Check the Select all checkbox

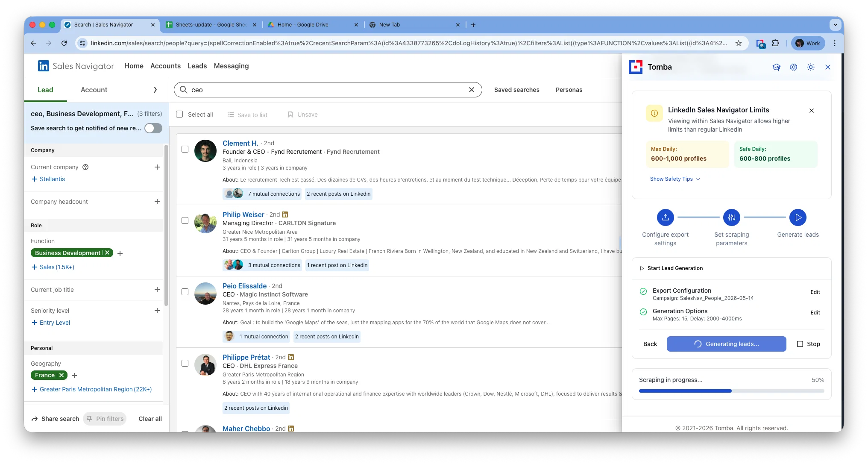pos(180,115)
